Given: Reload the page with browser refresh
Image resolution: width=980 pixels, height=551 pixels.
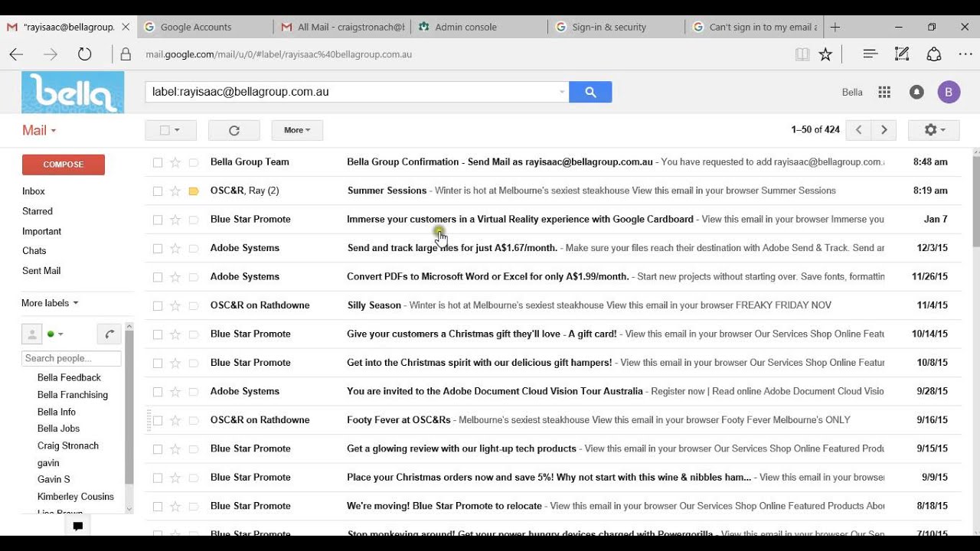Looking at the screenshot, I should click(84, 54).
